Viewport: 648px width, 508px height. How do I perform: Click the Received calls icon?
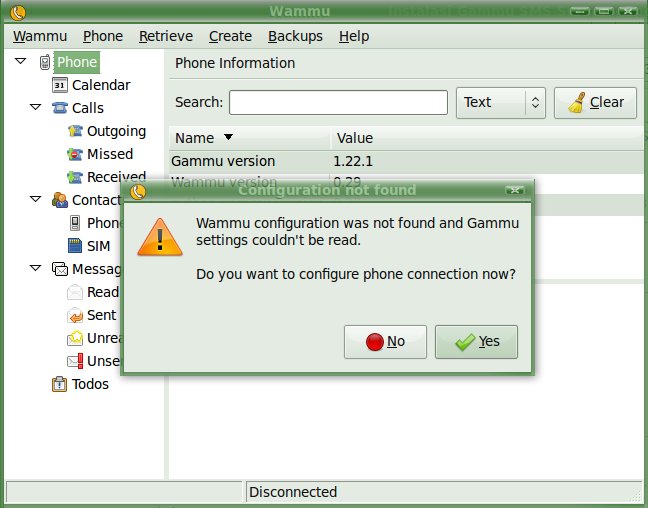click(x=75, y=177)
